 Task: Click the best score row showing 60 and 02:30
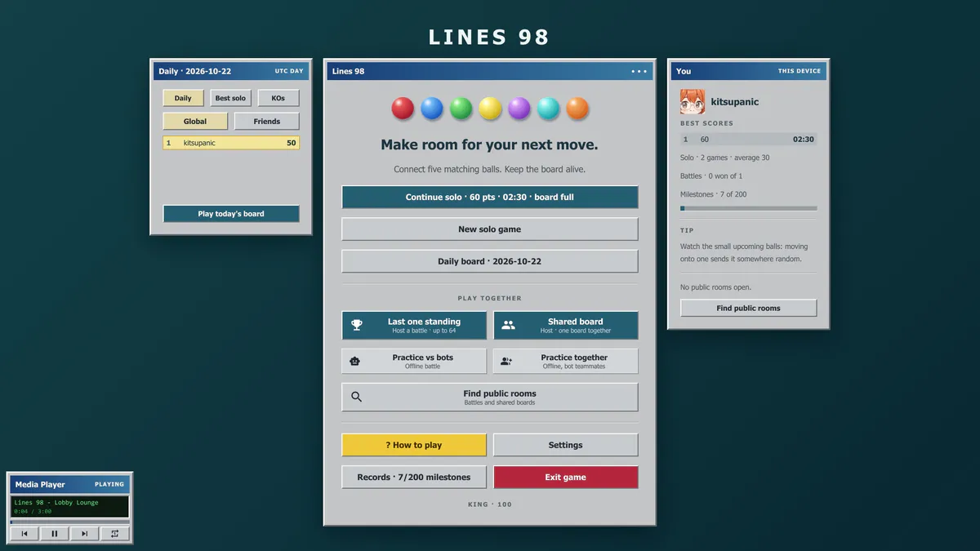tap(749, 140)
